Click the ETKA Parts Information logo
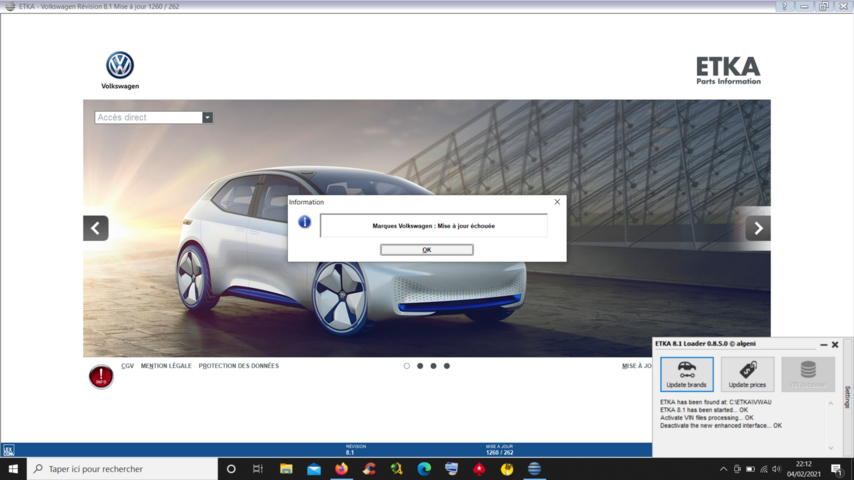This screenshot has height=480, width=854. click(x=728, y=70)
